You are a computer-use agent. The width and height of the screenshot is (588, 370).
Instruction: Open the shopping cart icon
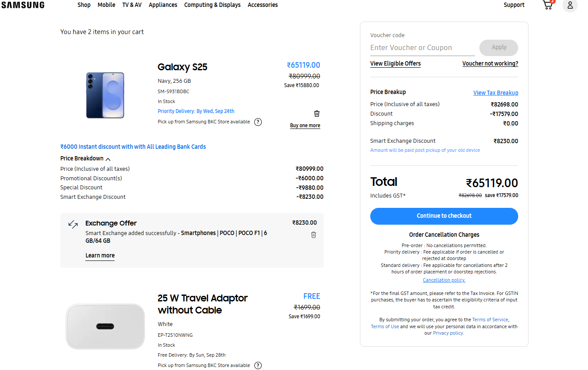[x=548, y=5]
